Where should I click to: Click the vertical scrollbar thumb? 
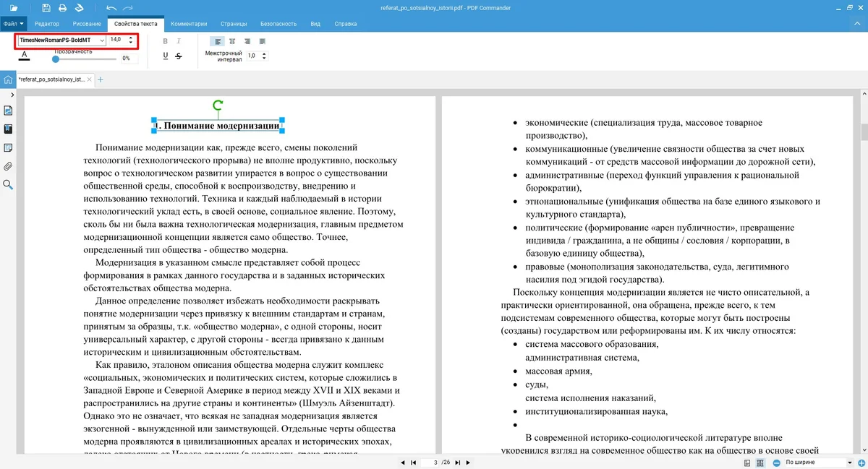pos(864,132)
